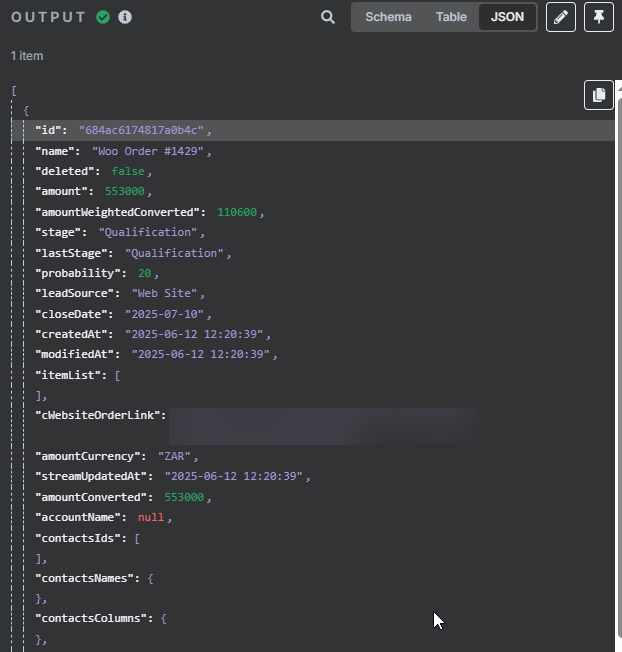The image size is (622, 652).
Task: Switch to the Schema view tab
Action: coord(386,17)
